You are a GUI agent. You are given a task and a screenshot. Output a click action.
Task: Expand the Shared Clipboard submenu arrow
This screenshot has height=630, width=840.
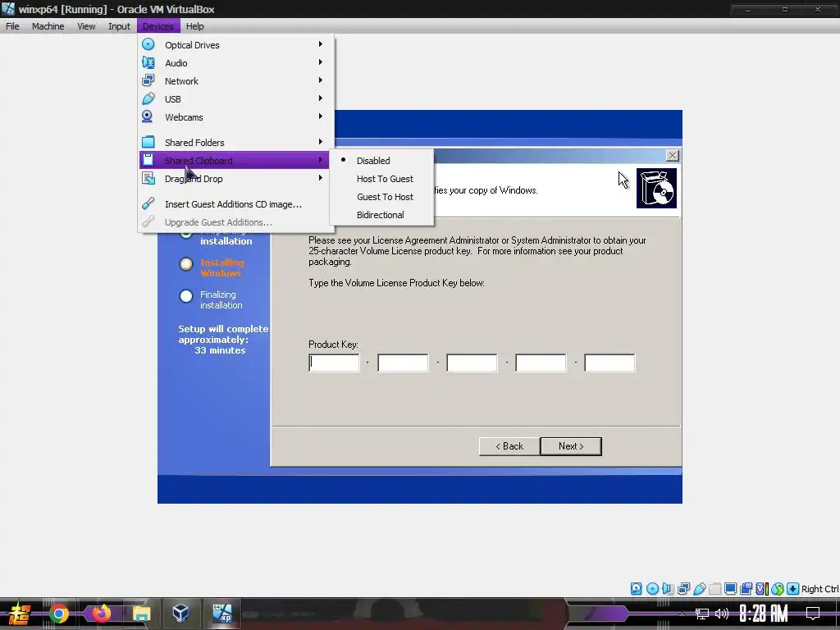(x=321, y=160)
